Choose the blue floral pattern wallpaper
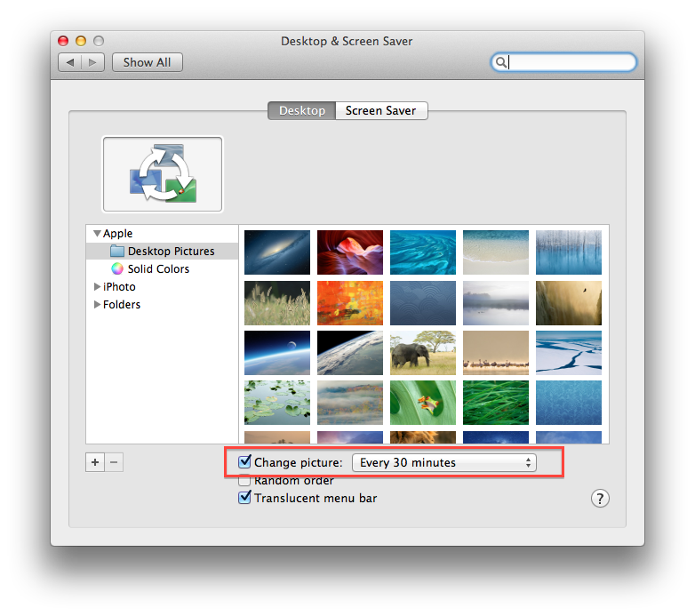The image size is (695, 616). click(569, 403)
